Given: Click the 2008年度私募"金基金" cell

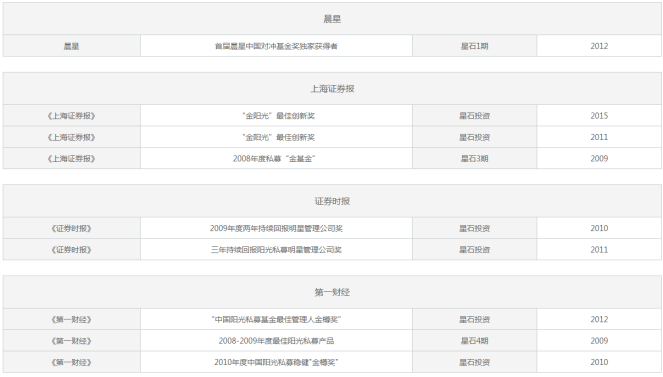Looking at the screenshot, I should coord(276,158).
